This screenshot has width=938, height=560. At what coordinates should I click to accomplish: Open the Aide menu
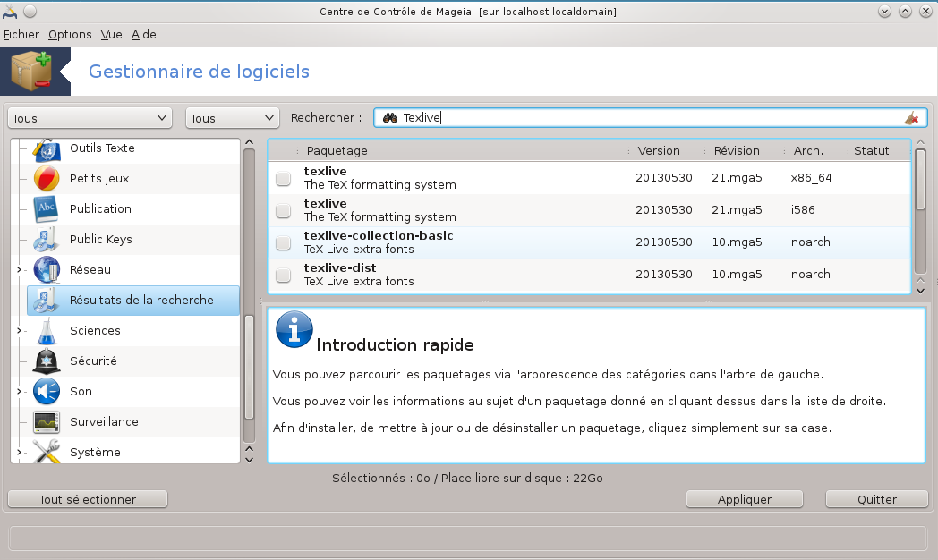[x=143, y=35]
